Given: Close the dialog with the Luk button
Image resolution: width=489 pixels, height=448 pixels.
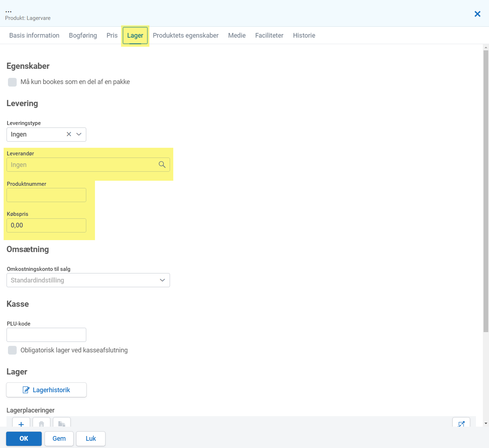Looking at the screenshot, I should point(91,439).
